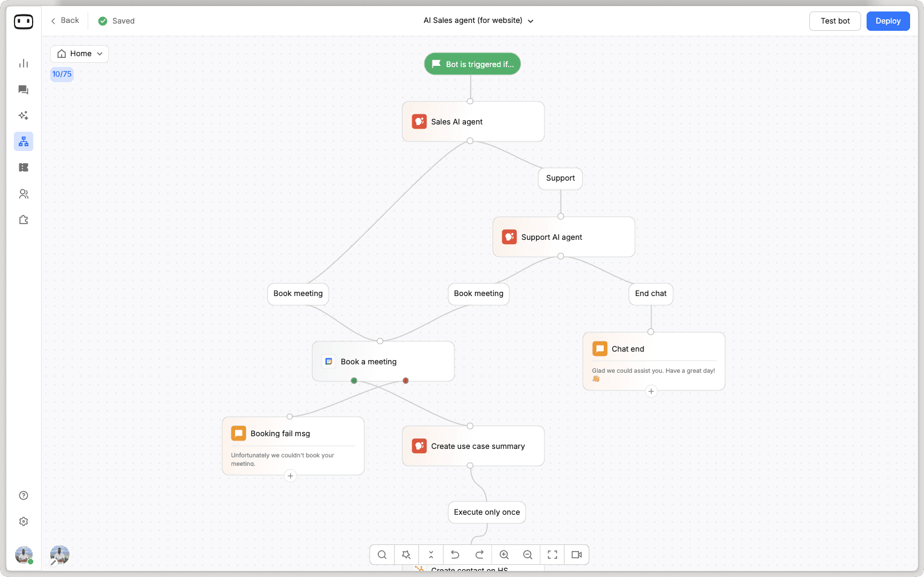
Task: Undo the last change
Action: coord(455,554)
